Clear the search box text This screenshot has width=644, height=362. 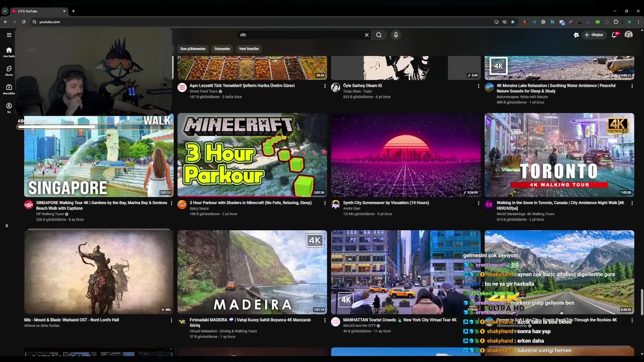(367, 35)
